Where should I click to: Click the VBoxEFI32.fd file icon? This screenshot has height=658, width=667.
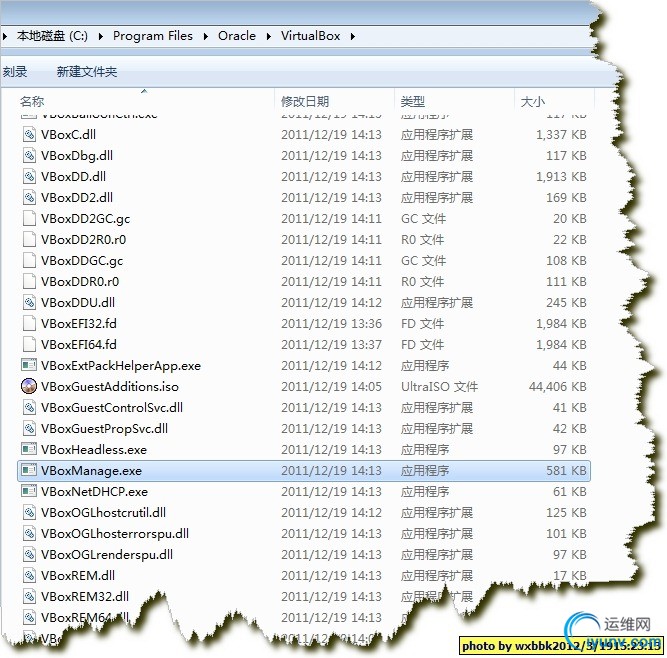pos(29,323)
